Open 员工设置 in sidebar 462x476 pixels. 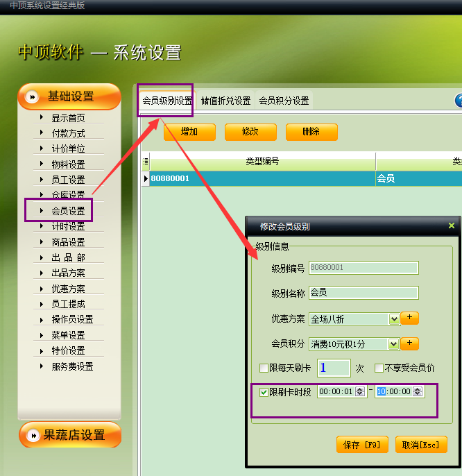click(68, 180)
